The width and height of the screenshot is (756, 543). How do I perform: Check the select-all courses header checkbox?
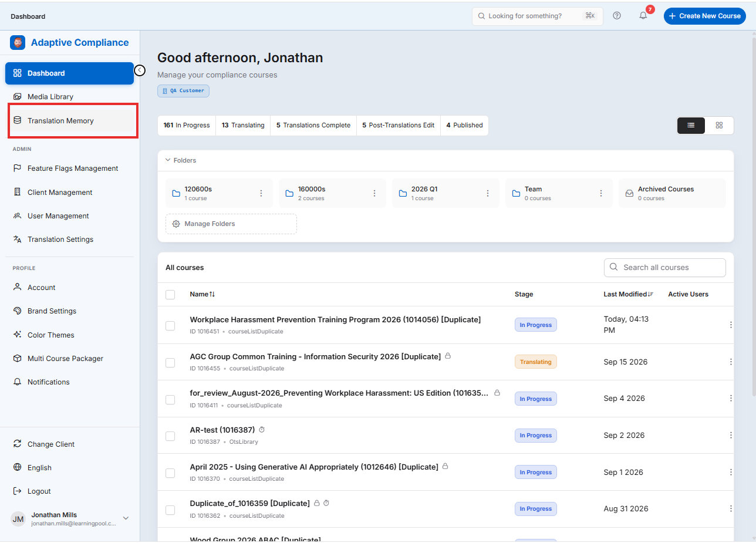170,295
